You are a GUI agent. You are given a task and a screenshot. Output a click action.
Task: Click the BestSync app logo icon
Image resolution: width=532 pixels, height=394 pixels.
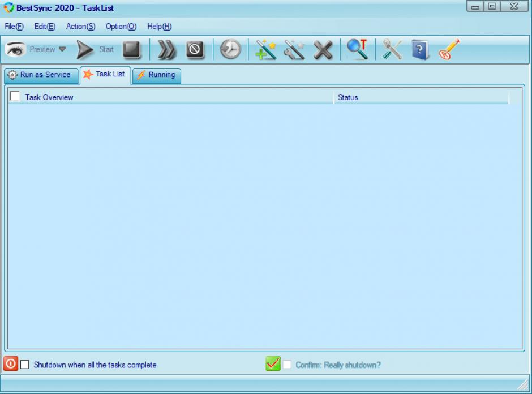8,7
